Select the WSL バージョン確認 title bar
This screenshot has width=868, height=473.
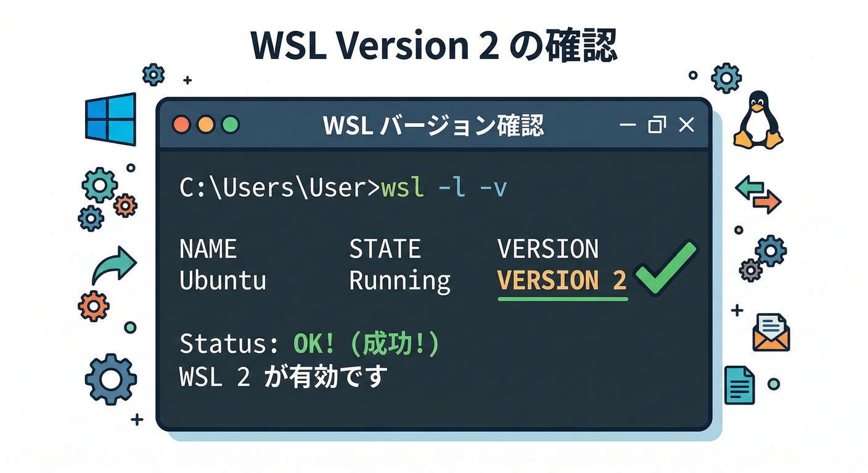[433, 124]
